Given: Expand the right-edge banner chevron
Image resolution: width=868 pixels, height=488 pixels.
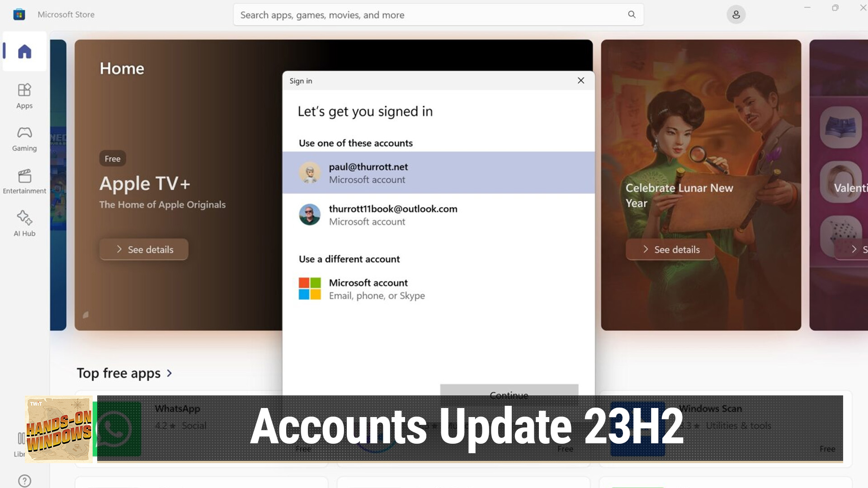Looking at the screenshot, I should pyautogui.click(x=854, y=249).
